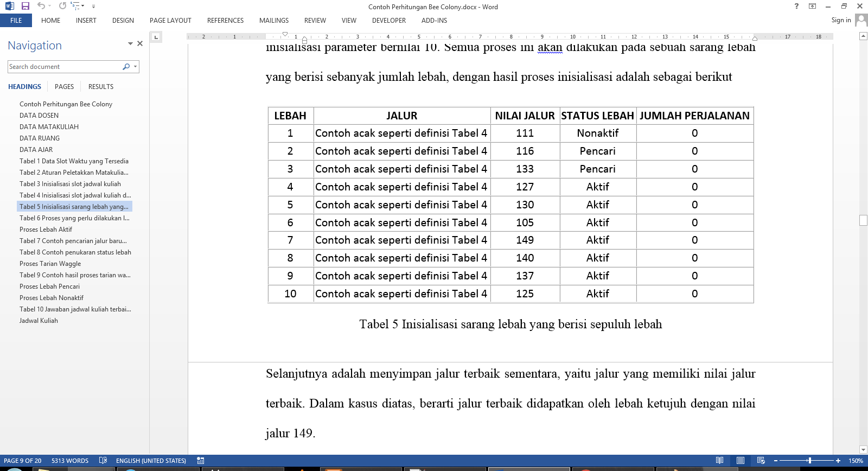Click the tab stop selector at ruler corner
The image size is (868, 471).
click(156, 37)
